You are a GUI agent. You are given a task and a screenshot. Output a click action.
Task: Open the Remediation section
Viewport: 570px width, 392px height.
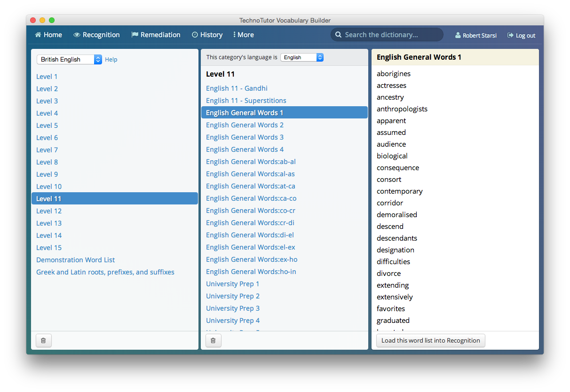coord(156,34)
